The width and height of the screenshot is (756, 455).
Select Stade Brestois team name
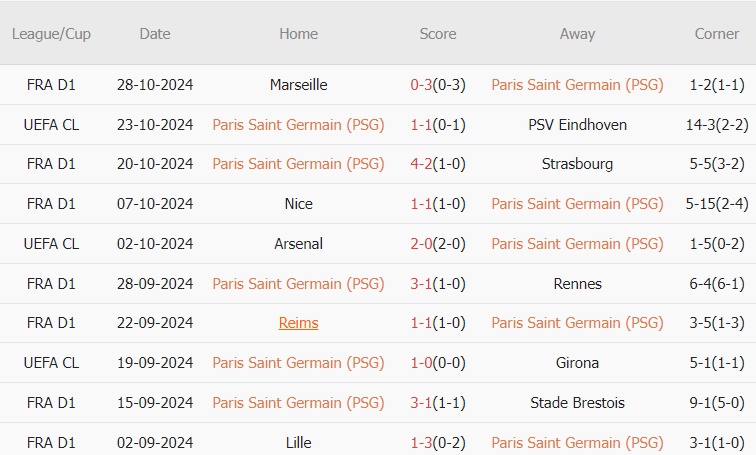tap(577, 402)
